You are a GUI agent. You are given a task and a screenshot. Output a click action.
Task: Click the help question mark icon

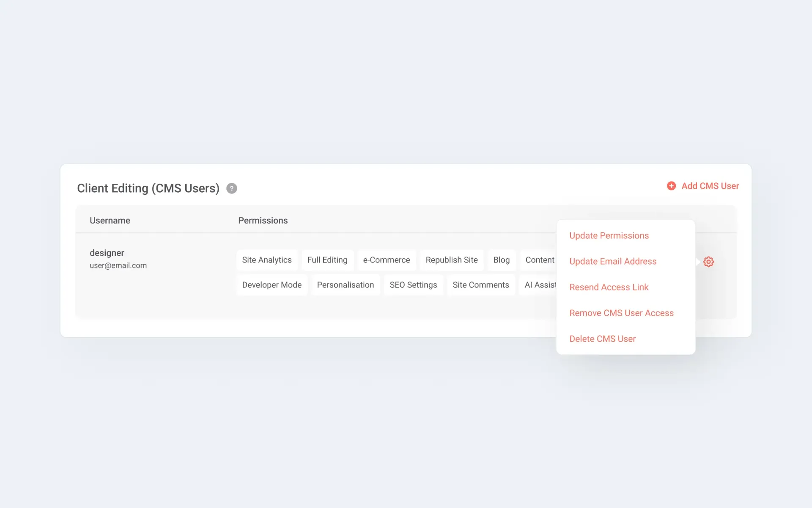coord(231,188)
